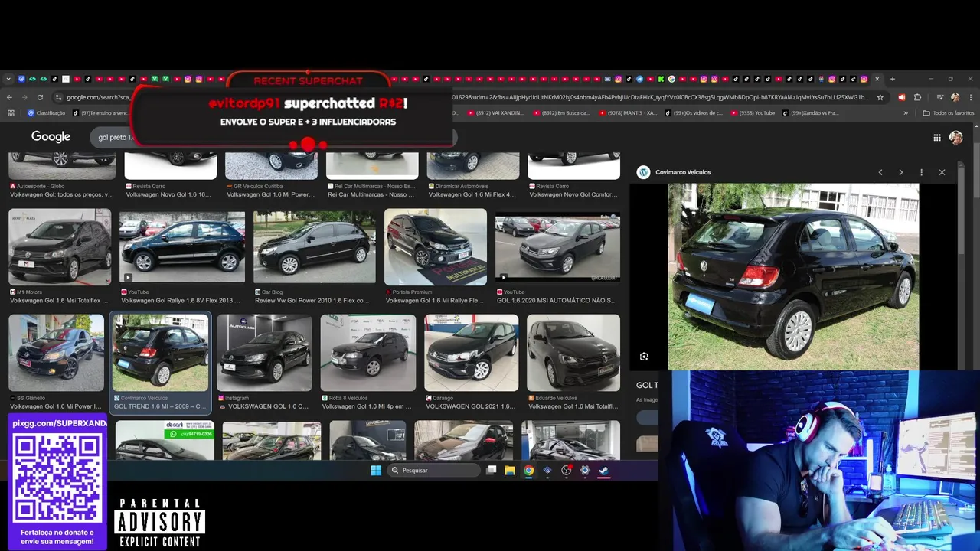Open Google Chrome from the taskbar
The image size is (980, 551).
click(x=528, y=471)
